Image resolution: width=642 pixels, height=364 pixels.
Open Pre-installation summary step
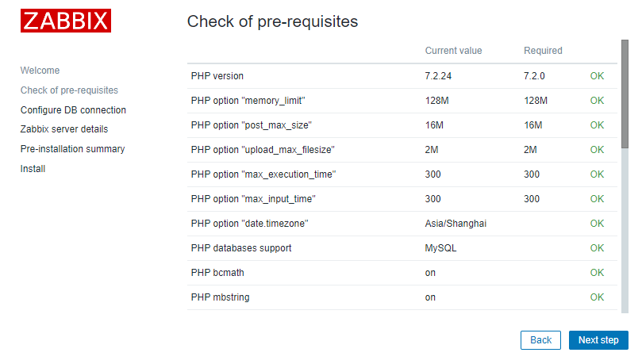click(72, 149)
